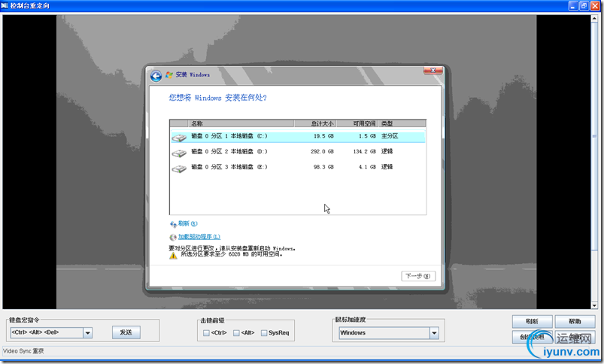
Task: Click the 292.0 GB total size value
Action: (322, 152)
